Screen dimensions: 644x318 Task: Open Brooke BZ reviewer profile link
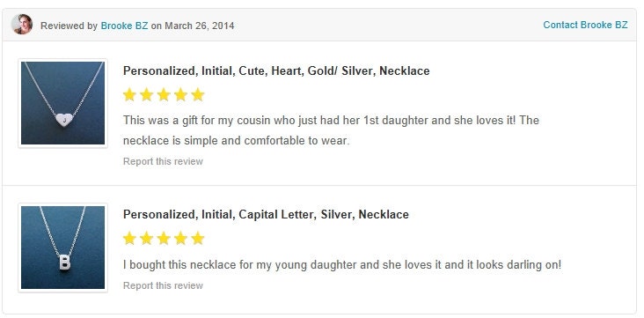pyautogui.click(x=124, y=26)
